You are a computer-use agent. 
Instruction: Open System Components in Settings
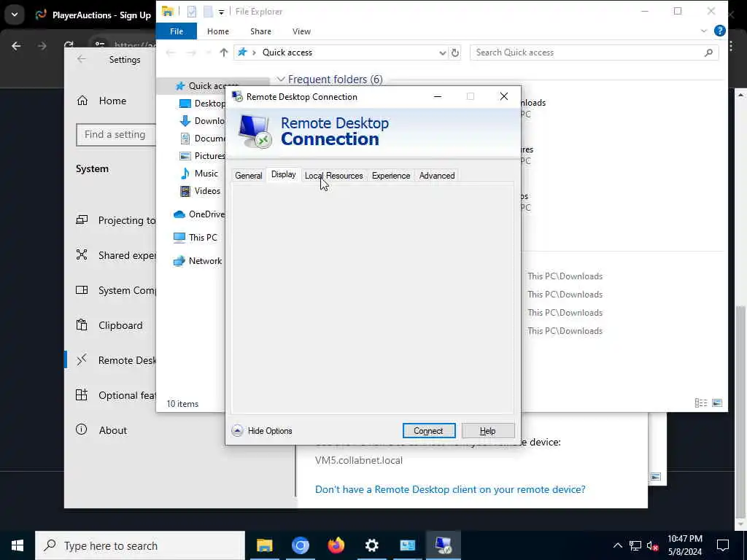[116, 290]
